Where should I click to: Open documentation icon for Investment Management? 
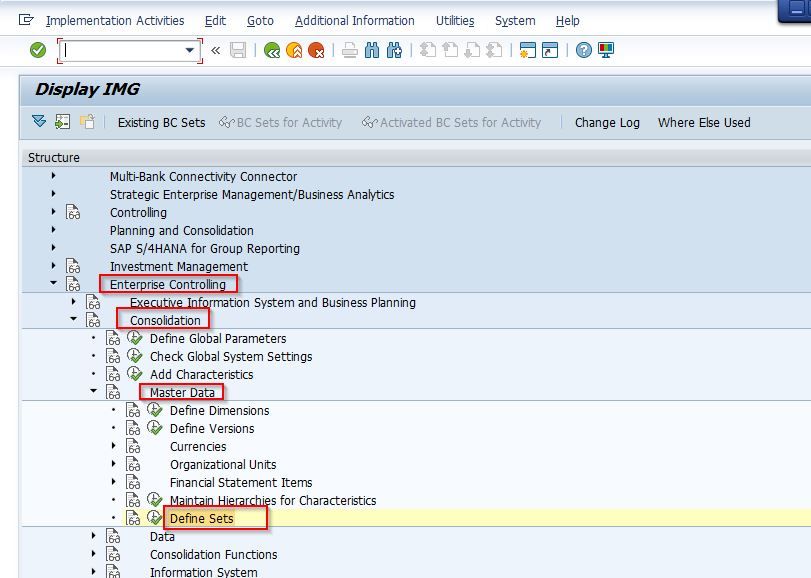[x=73, y=266]
